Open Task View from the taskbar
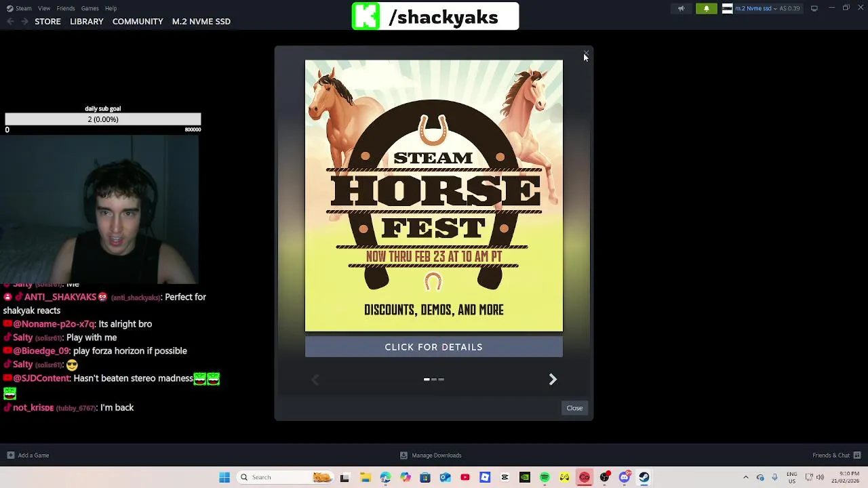Viewport: 868px width, 488px height. pyautogui.click(x=344, y=477)
